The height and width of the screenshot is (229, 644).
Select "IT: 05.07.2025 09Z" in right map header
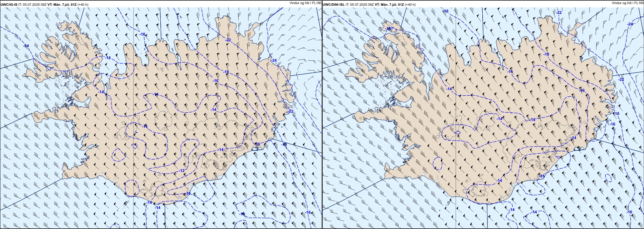(x=359, y=4)
